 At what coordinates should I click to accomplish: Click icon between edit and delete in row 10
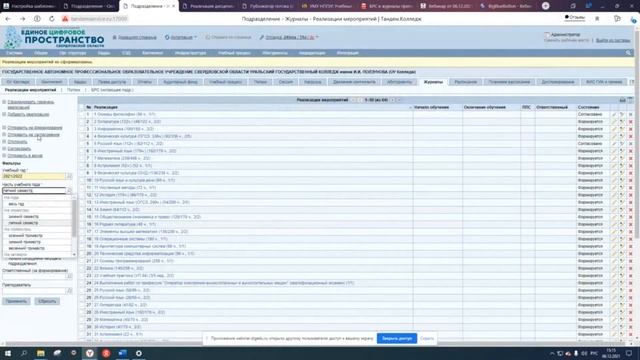point(622,180)
